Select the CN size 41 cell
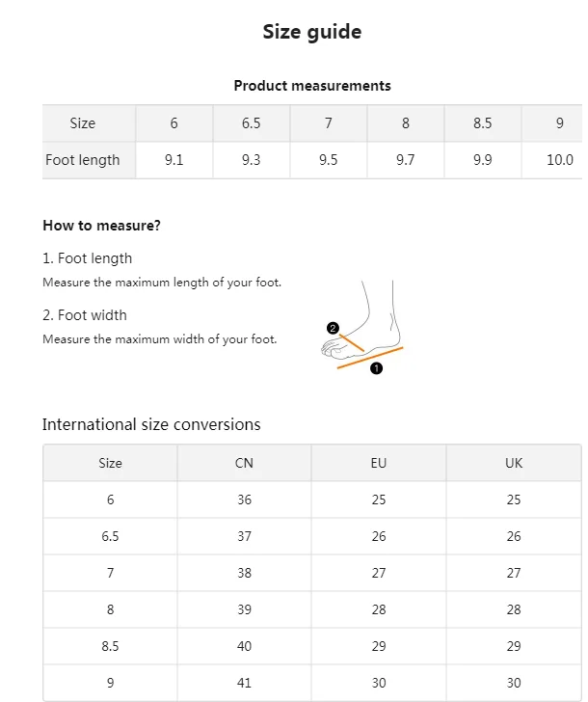 pyautogui.click(x=244, y=683)
